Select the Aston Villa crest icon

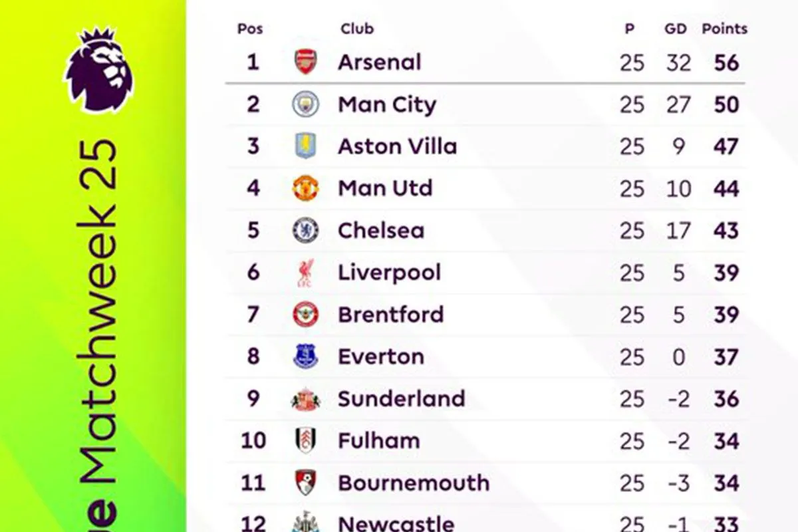[306, 146]
